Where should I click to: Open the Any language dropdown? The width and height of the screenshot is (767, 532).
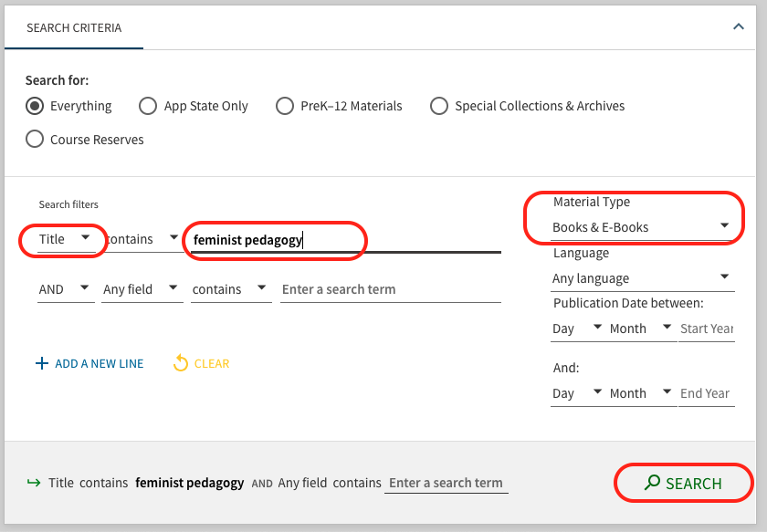click(x=641, y=278)
